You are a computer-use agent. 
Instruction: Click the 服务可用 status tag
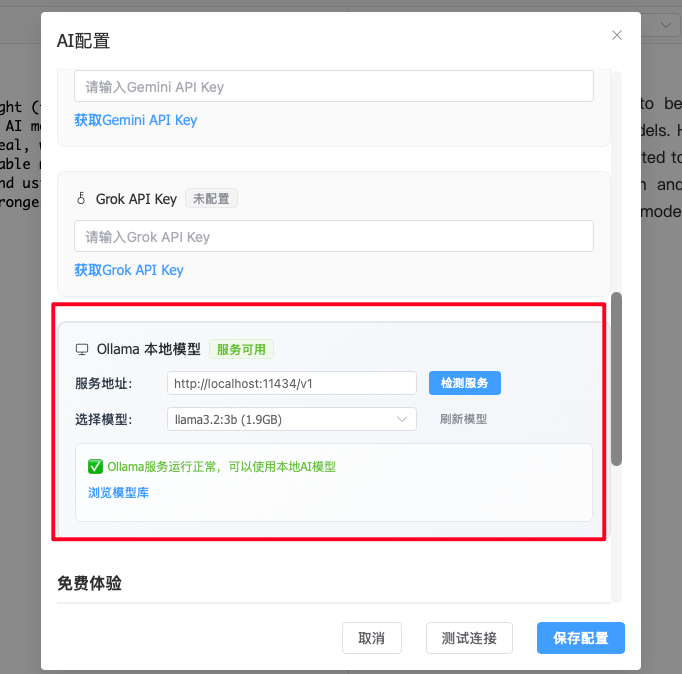pyautogui.click(x=241, y=349)
